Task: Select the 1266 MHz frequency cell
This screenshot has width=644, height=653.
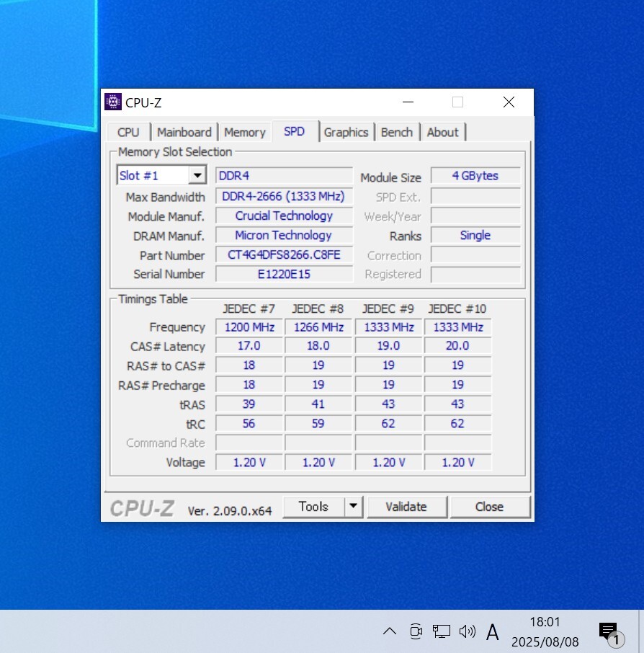Action: tap(318, 327)
